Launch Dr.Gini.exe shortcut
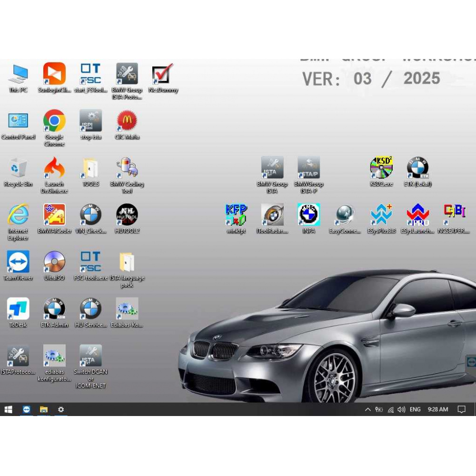The width and height of the screenshot is (476, 476). pos(54,175)
